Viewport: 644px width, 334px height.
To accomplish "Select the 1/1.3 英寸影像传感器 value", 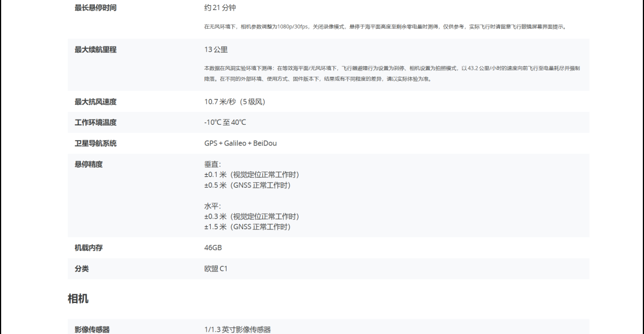I will (237, 329).
